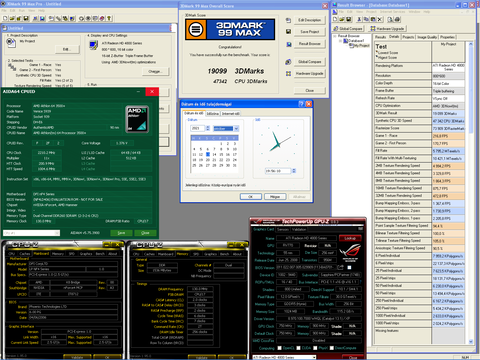Toggle checkbox next to BIOS Version in GPU-Z
The width and height of the screenshot is (480, 360).
(349, 267)
